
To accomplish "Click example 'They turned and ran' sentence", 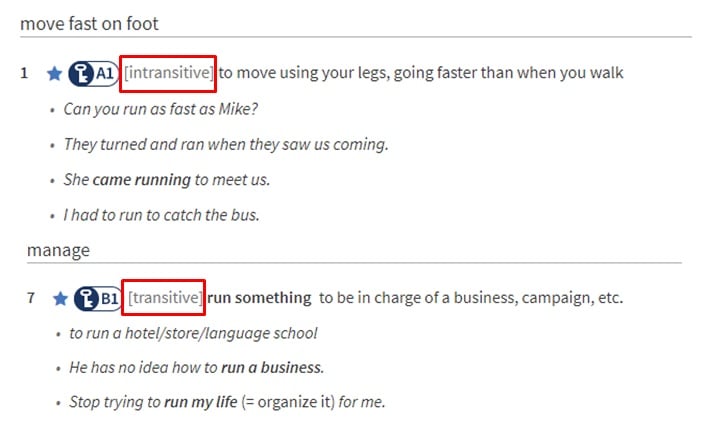I will pos(225,144).
